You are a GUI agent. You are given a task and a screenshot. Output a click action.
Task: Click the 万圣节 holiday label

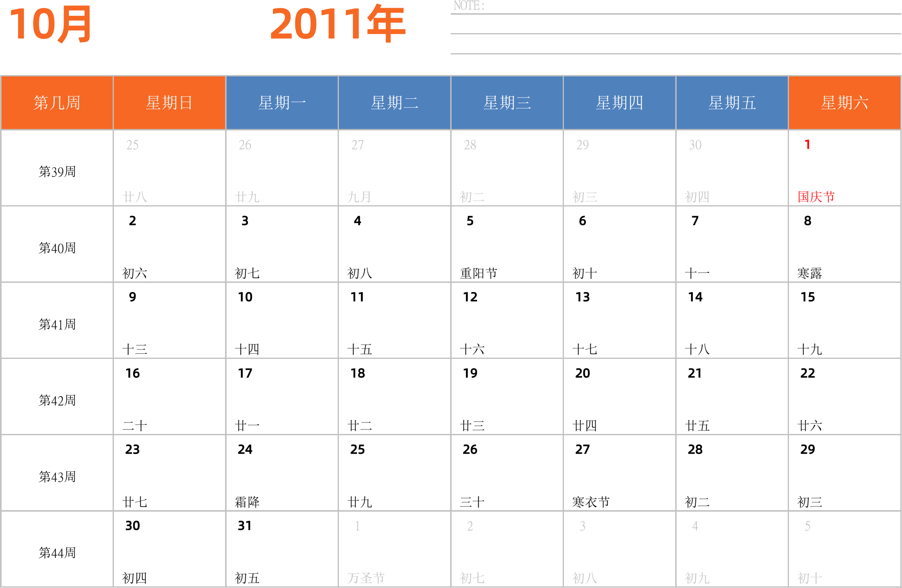point(366,578)
